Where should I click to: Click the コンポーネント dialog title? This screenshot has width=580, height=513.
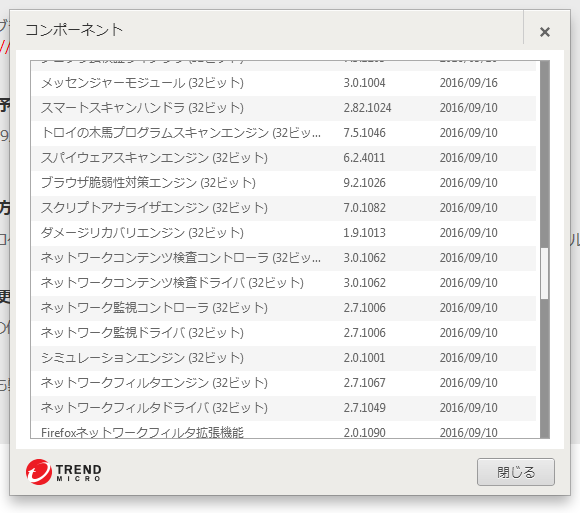(74, 30)
